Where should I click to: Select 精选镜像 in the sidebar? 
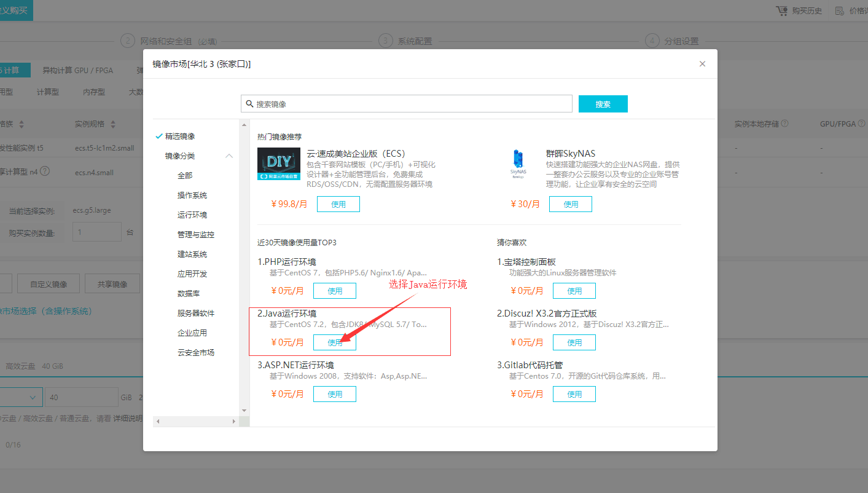179,136
